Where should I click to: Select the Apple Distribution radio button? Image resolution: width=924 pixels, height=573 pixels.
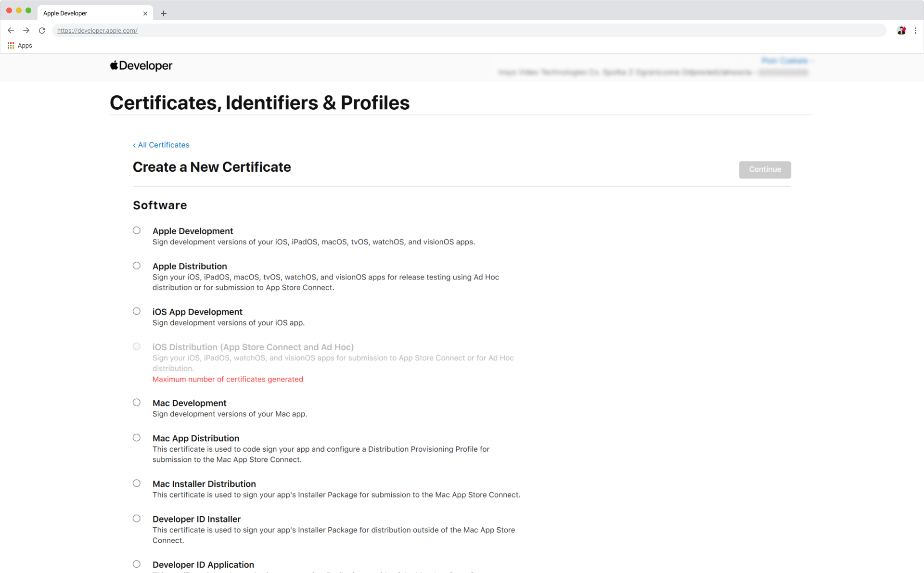point(137,266)
